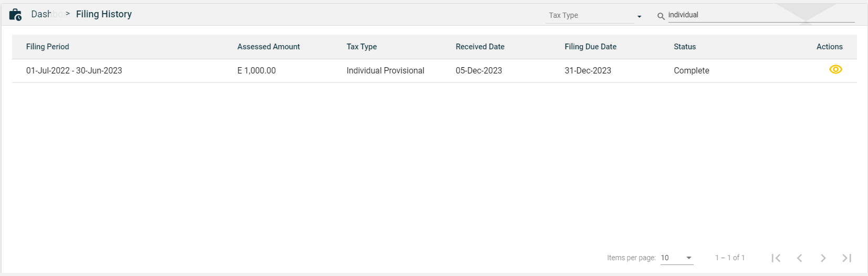Image resolution: width=868 pixels, height=276 pixels.
Task: Select the 01-Jul-2022 - 30-Jun-2023 filing row
Action: [74, 71]
